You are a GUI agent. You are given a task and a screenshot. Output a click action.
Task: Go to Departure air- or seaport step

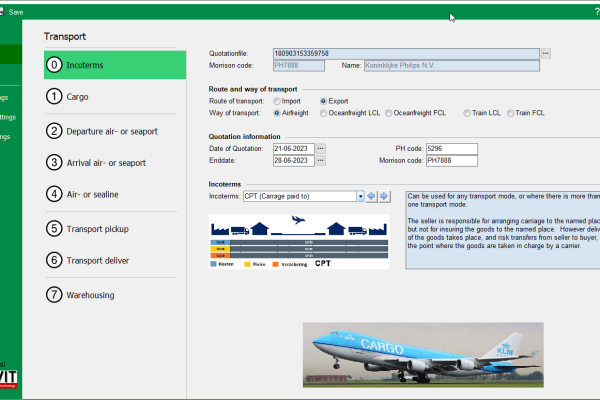(111, 131)
